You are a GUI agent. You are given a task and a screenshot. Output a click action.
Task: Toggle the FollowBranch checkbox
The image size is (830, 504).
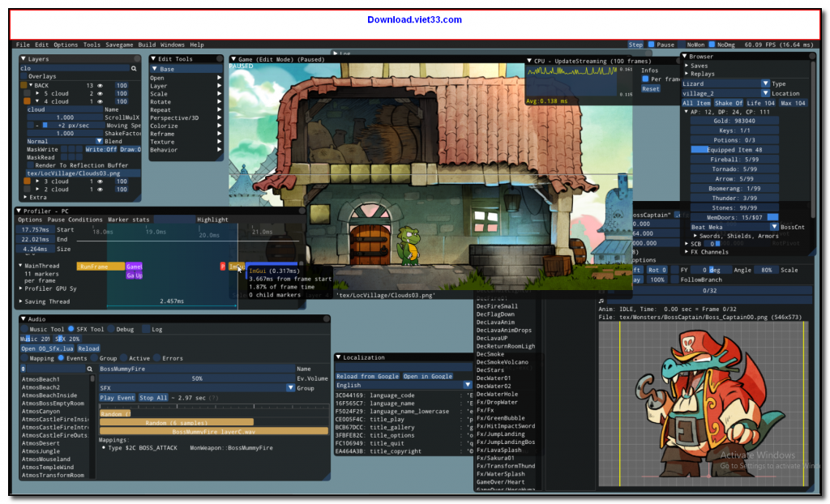pyautogui.click(x=674, y=280)
